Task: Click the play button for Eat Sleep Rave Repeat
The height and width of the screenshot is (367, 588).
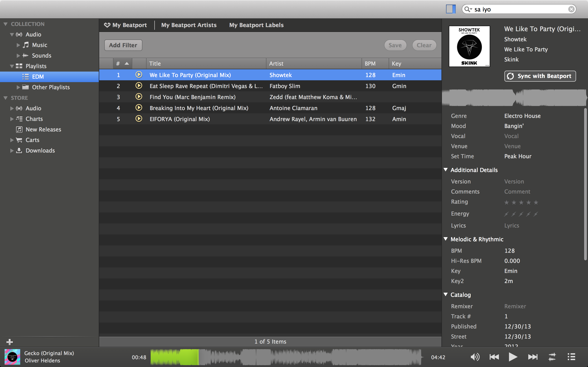Action: point(139,86)
